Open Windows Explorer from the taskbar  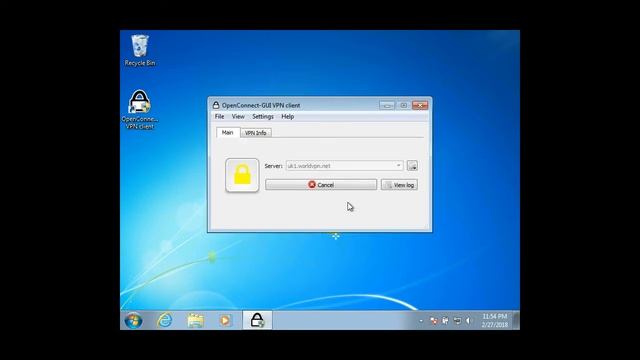click(196, 320)
